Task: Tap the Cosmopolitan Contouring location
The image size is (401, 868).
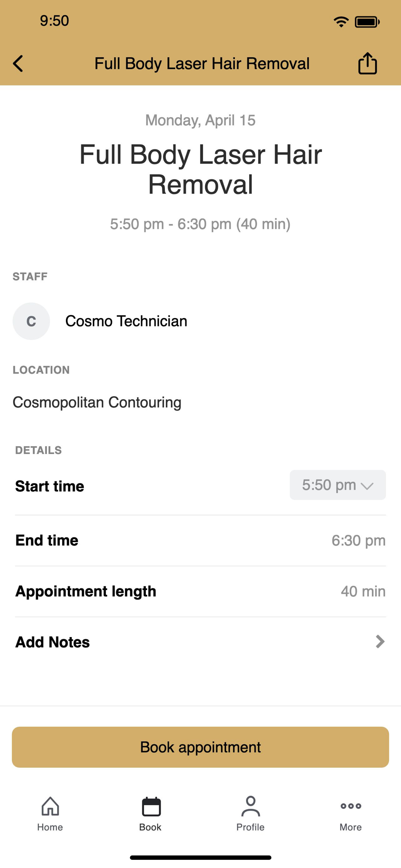Action: pyautogui.click(x=97, y=402)
